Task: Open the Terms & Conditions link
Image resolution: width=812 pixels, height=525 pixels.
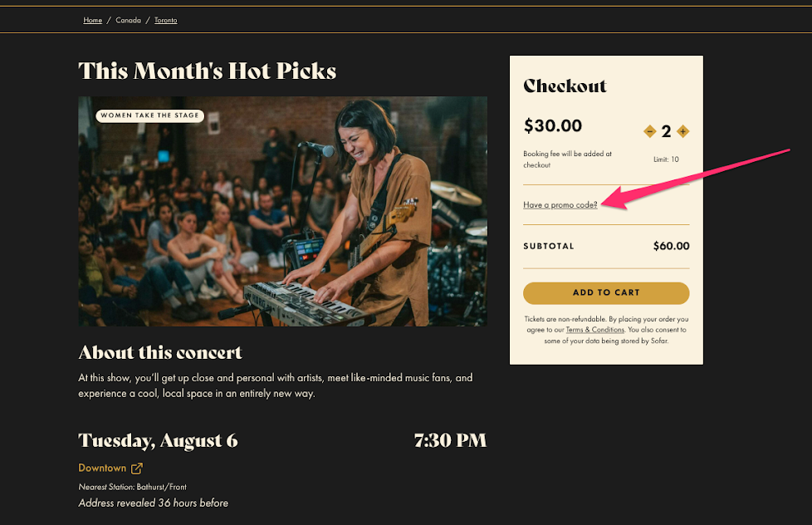Action: click(x=595, y=330)
